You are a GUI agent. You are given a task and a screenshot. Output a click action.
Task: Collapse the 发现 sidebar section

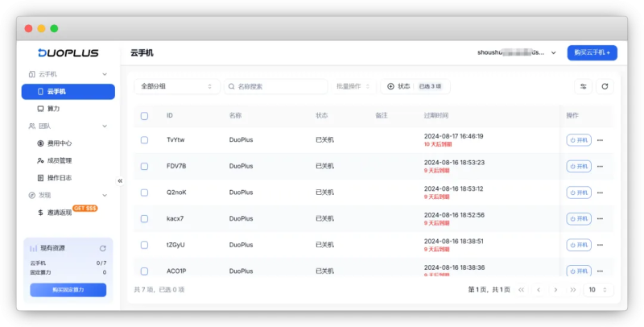[x=105, y=195]
